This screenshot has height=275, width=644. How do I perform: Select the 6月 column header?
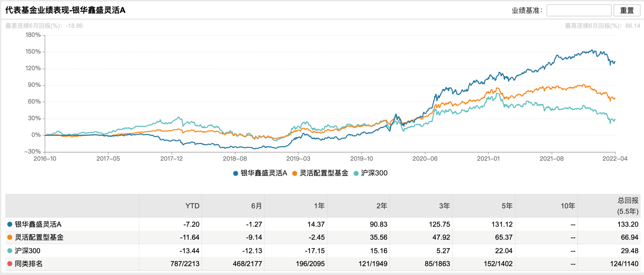(256, 206)
